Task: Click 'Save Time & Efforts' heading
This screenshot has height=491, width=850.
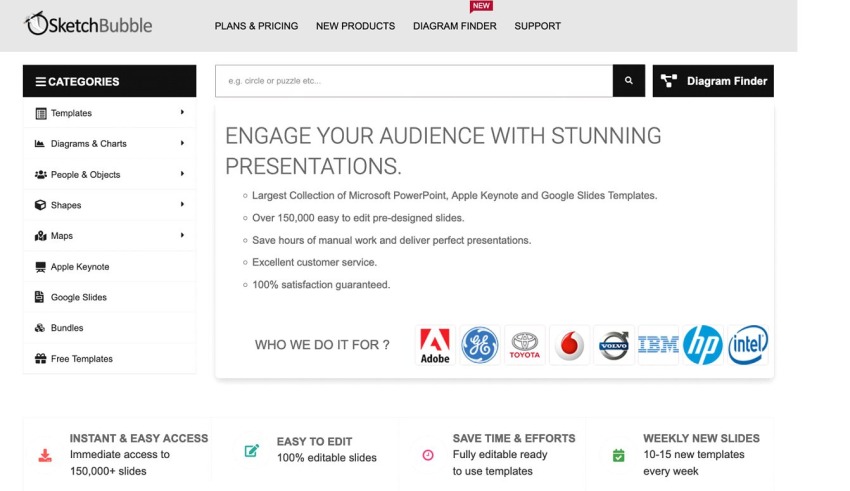Action: [x=514, y=438]
